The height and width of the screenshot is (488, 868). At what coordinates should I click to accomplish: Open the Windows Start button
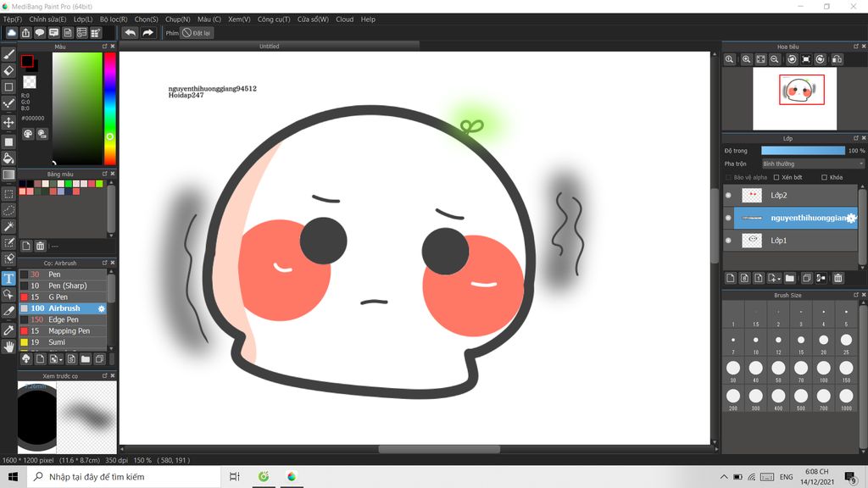(x=13, y=476)
